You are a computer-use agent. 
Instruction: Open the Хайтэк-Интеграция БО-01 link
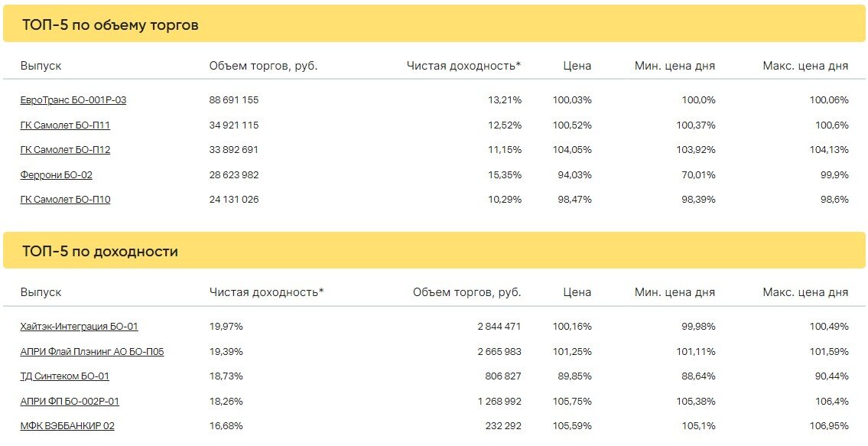79,327
